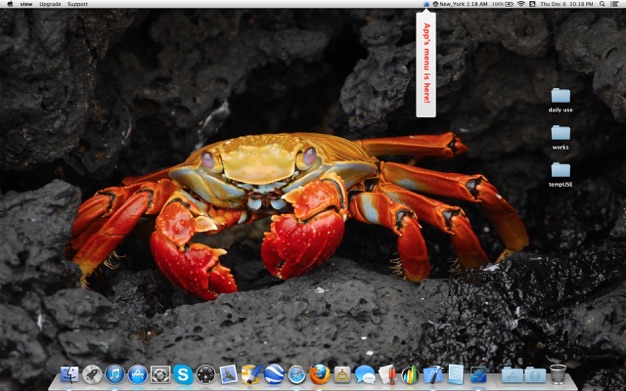
Task: Open Spotlight search magnifier
Action: 602,4
